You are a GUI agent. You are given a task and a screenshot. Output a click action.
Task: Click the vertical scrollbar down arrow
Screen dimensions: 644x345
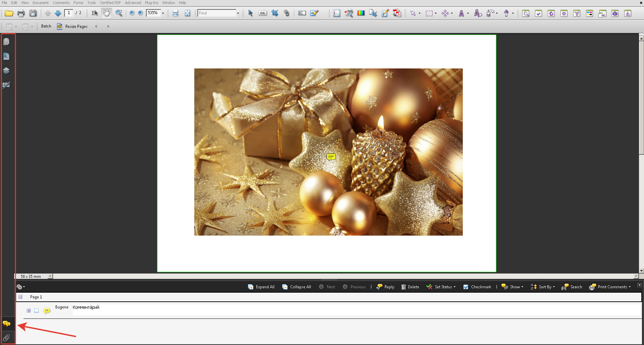pyautogui.click(x=641, y=270)
